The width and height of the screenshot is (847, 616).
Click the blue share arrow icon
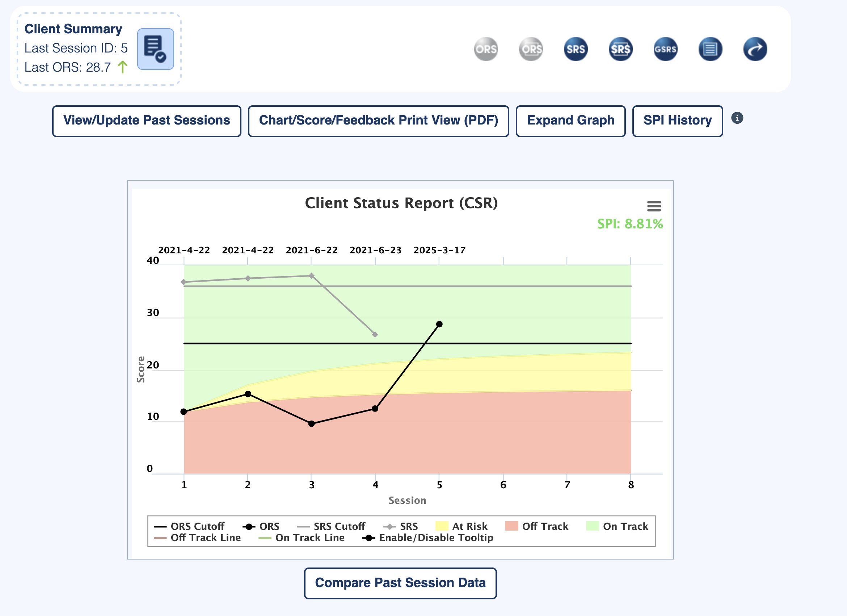(755, 49)
